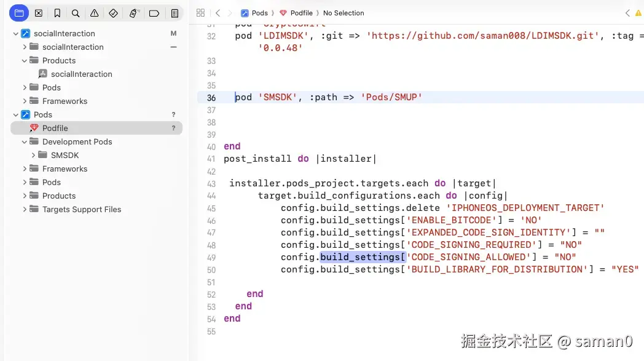The width and height of the screenshot is (644, 361).
Task: Expand the socialInteraction folder
Action: pos(25,47)
